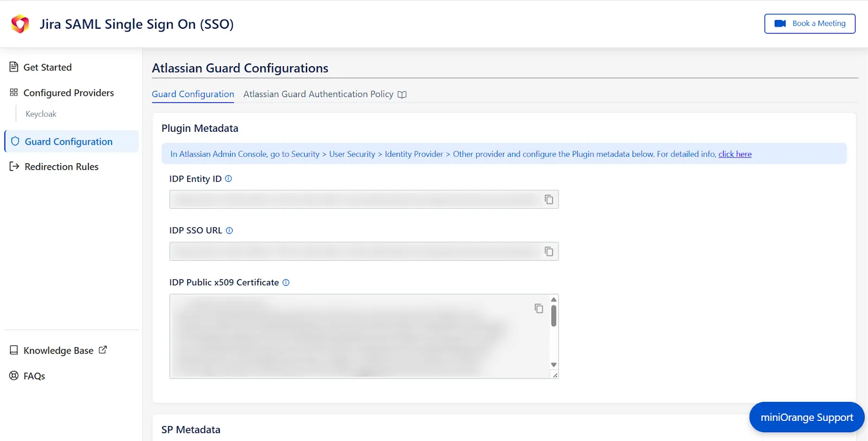Follow the 'click here' detailed info link

(x=735, y=154)
